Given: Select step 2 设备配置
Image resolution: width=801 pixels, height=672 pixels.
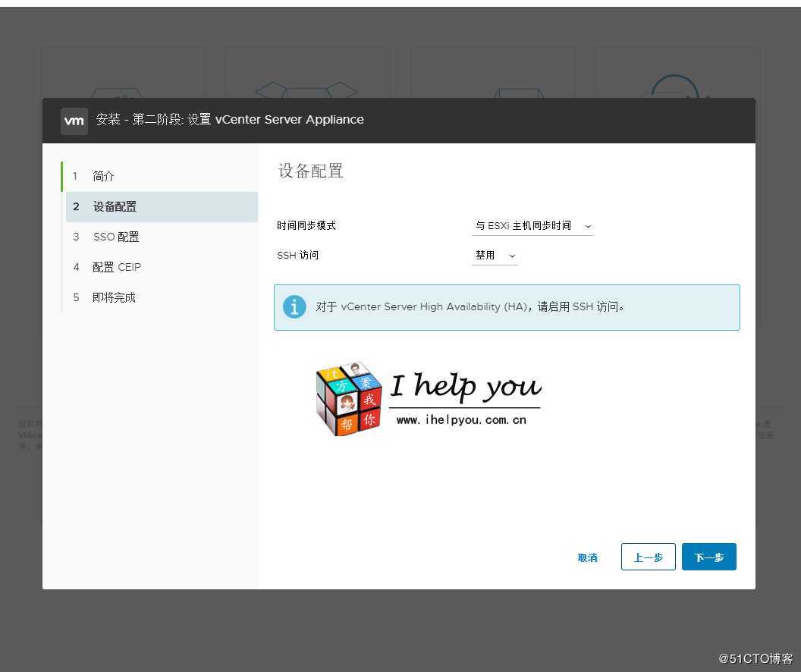Looking at the screenshot, I should pyautogui.click(x=162, y=207).
